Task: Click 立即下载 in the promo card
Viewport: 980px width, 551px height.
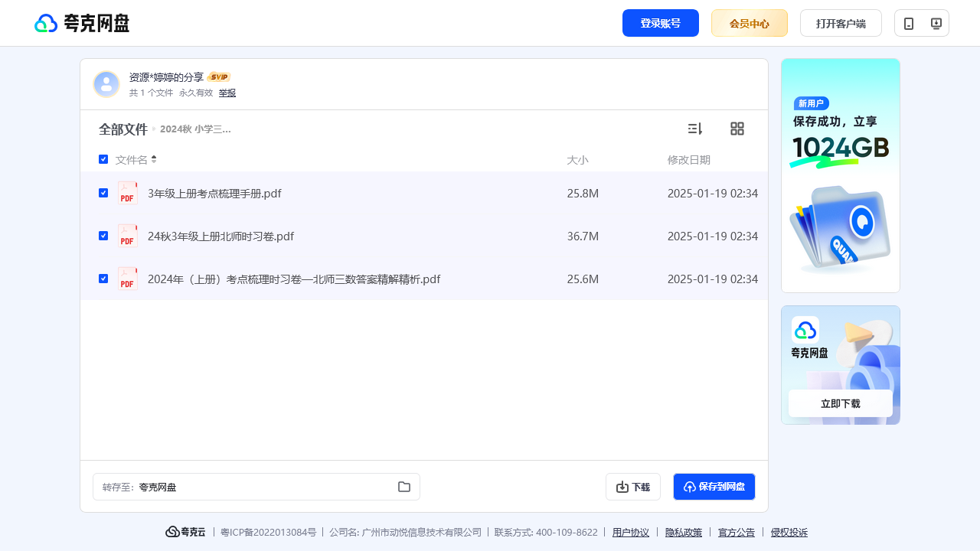Action: tap(841, 403)
